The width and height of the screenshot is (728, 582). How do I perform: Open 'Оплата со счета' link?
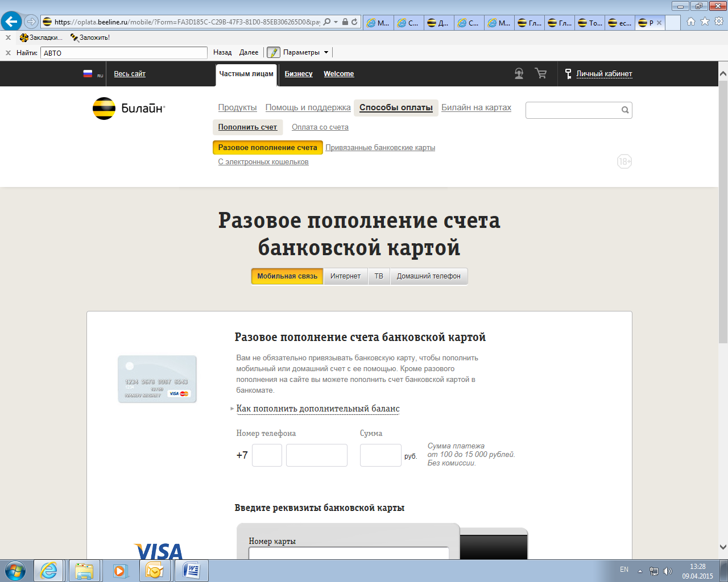pyautogui.click(x=320, y=127)
